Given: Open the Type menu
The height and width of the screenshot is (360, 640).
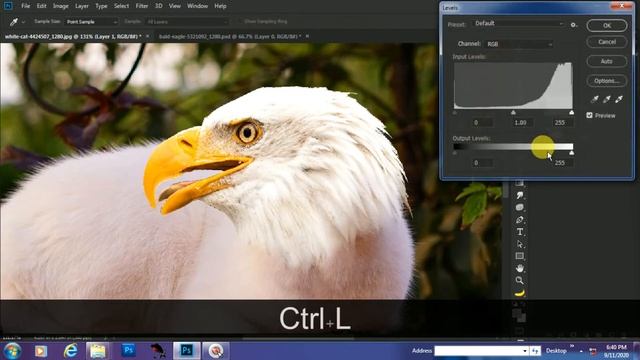Looking at the screenshot, I should 101,6.
